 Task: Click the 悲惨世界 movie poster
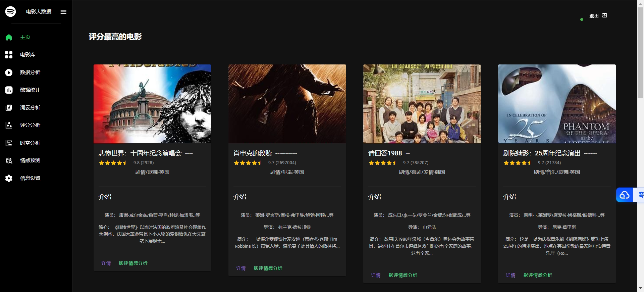coord(152,104)
